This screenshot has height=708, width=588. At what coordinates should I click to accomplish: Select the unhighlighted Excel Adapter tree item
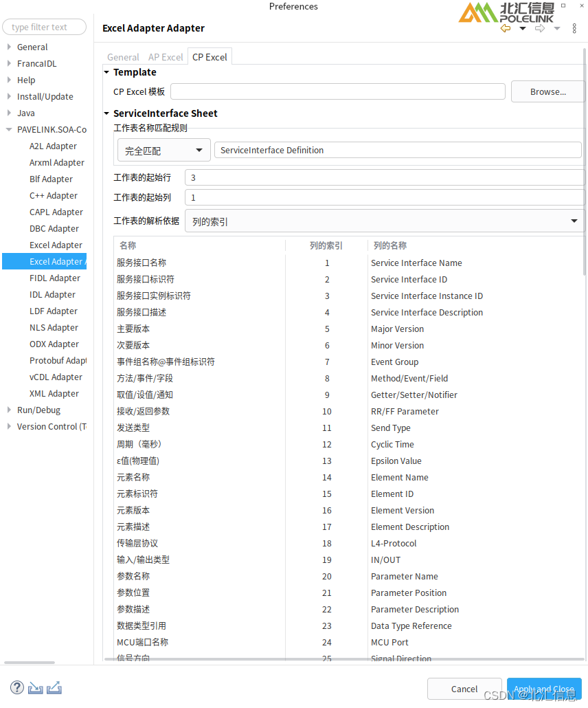click(x=56, y=245)
